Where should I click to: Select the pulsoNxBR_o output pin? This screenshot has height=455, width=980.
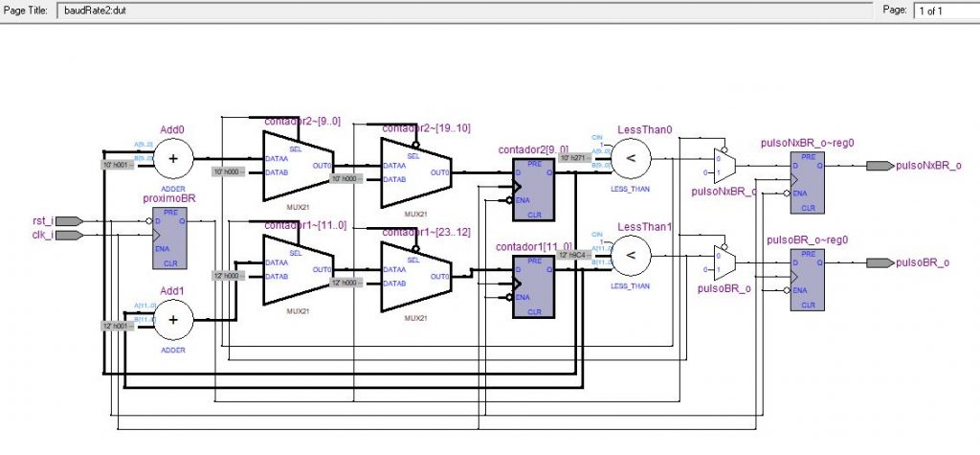click(880, 166)
